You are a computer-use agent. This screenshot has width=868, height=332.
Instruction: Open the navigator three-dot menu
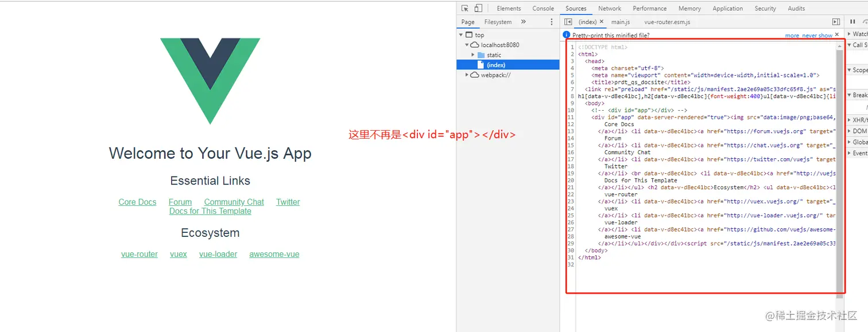click(552, 22)
